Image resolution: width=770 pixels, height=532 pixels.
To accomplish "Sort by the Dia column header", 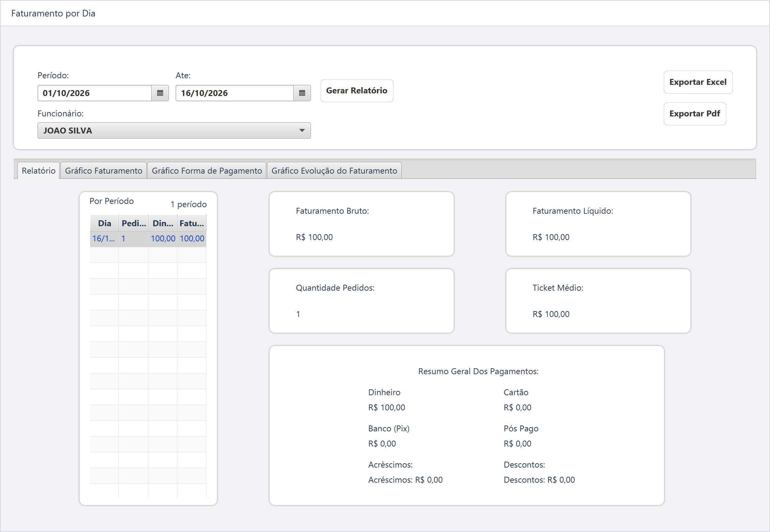I will [104, 223].
